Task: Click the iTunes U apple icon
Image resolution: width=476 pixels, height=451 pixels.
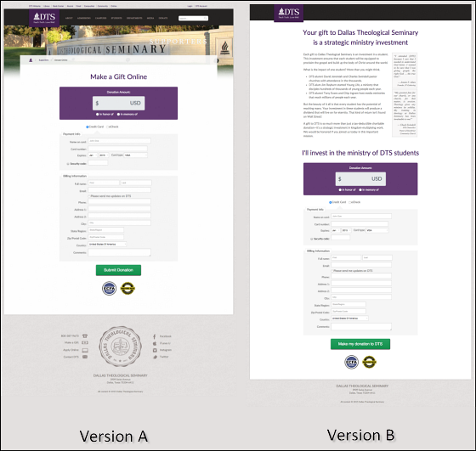Action: pos(155,343)
